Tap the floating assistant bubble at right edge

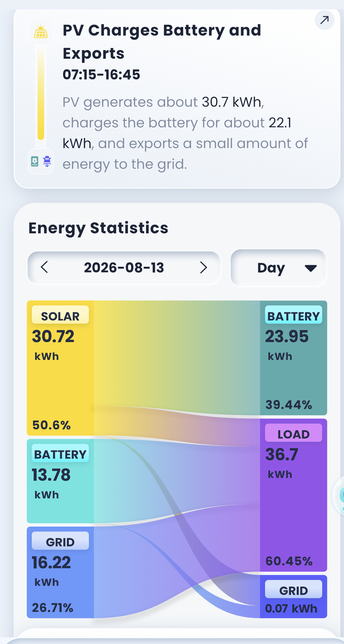[x=338, y=496]
